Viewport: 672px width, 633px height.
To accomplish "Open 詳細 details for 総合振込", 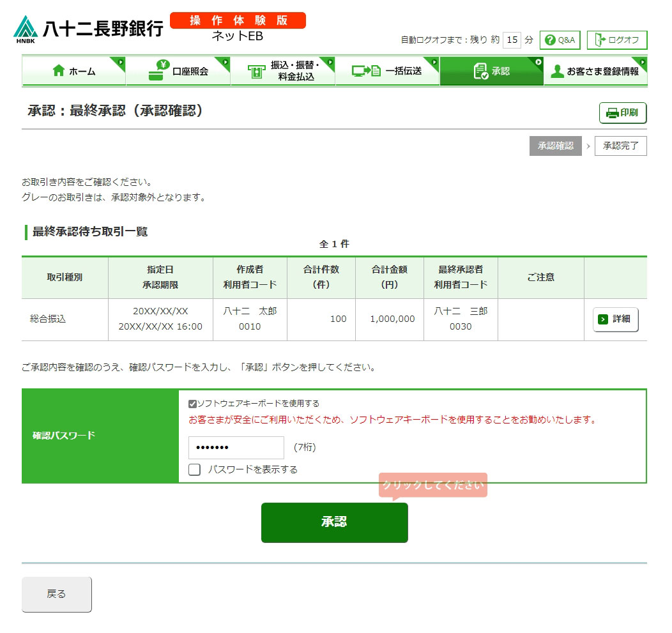I will [x=615, y=319].
